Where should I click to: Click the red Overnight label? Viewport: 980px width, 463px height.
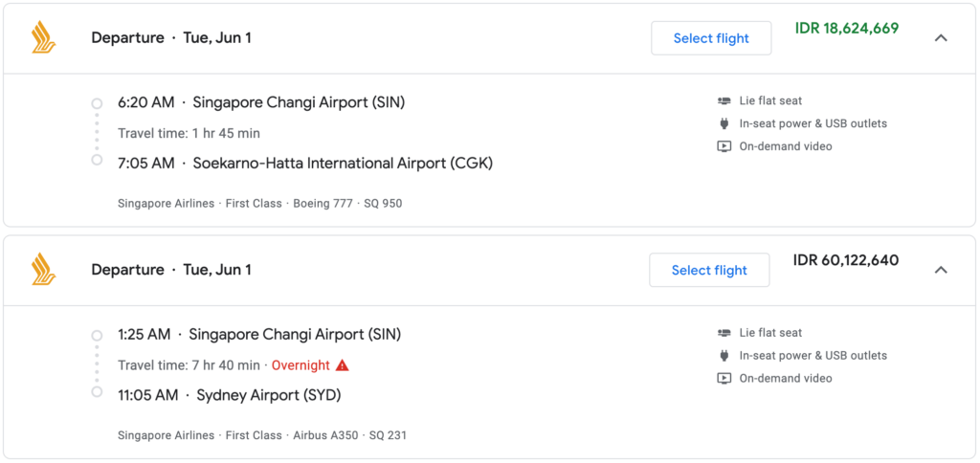coord(301,364)
